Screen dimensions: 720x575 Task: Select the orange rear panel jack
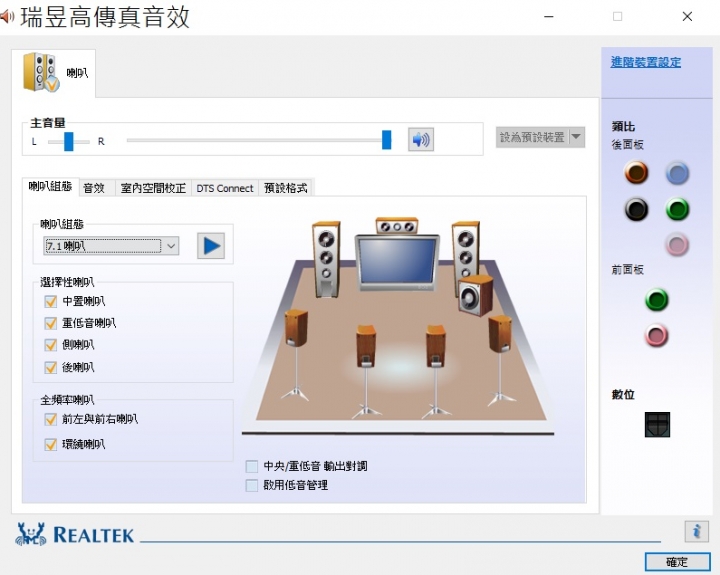[636, 173]
